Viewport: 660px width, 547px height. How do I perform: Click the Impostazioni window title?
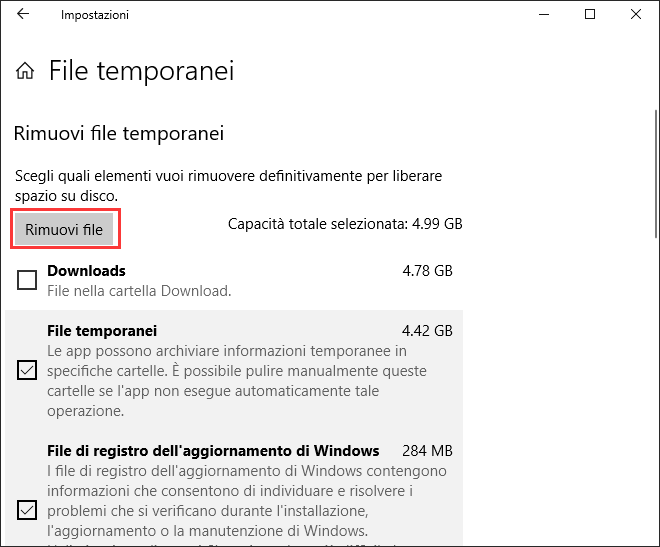pos(94,15)
